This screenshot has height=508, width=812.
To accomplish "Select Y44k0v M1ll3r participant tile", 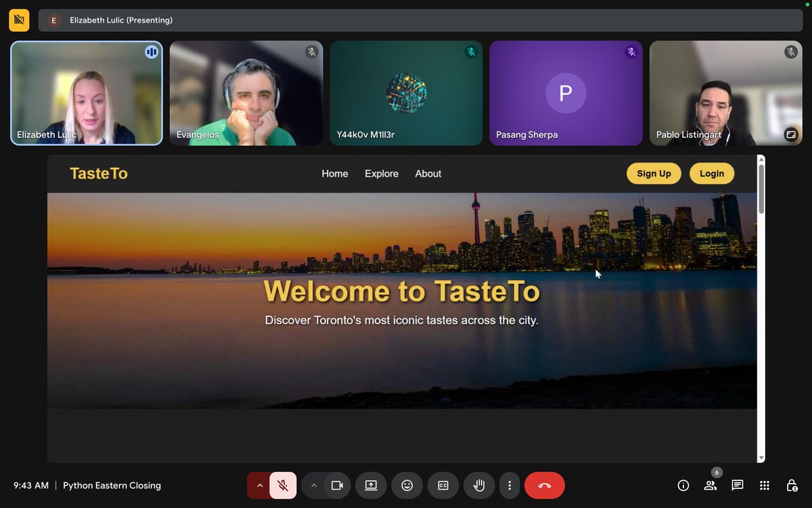I will (406, 93).
